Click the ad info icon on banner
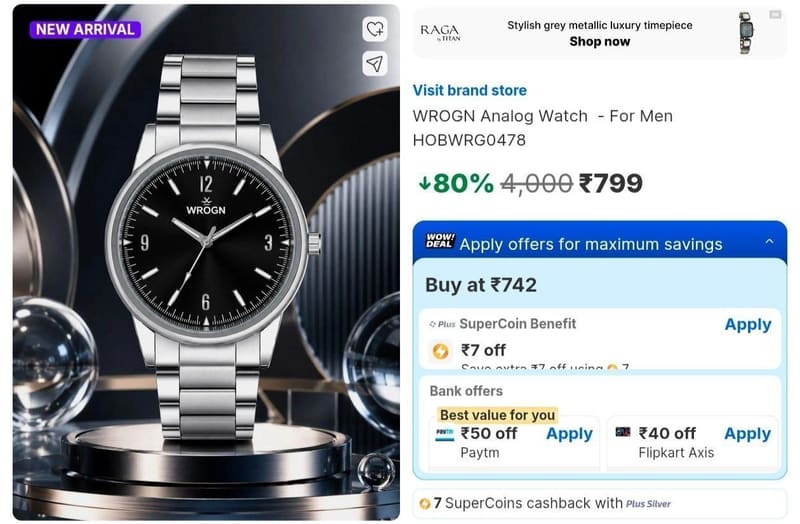The height and width of the screenshot is (524, 800). coord(775,14)
